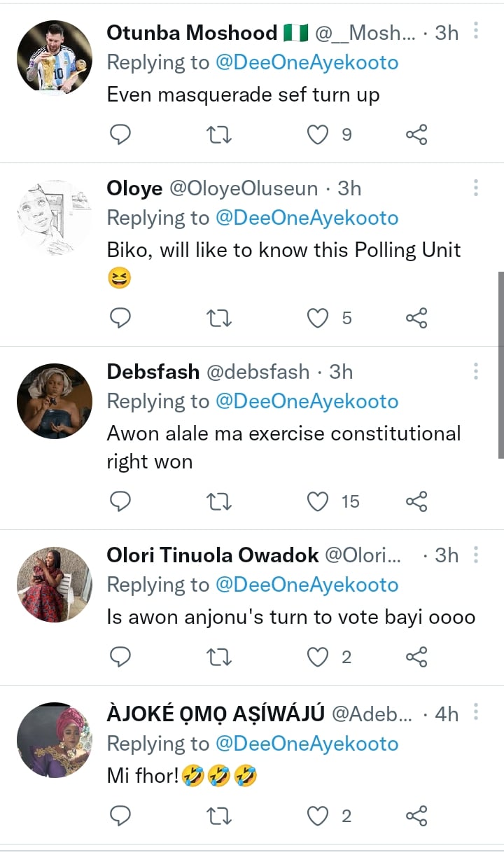Open Olori Tinuola Owadok's profile name
Viewport: 504px width, 855px height.
[212, 555]
